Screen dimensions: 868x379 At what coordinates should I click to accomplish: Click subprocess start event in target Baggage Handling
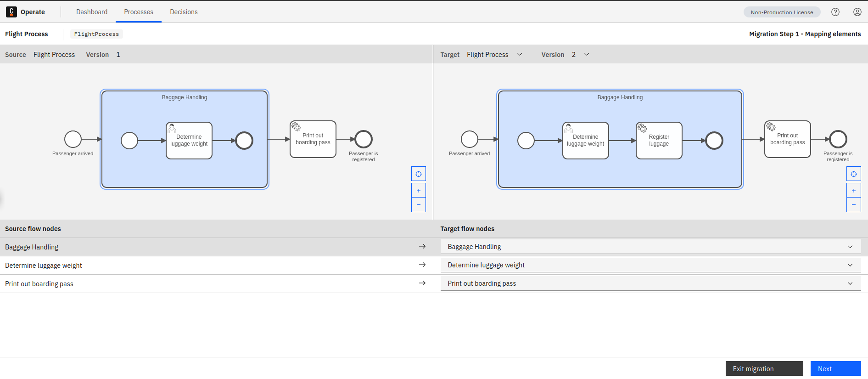[x=526, y=141]
